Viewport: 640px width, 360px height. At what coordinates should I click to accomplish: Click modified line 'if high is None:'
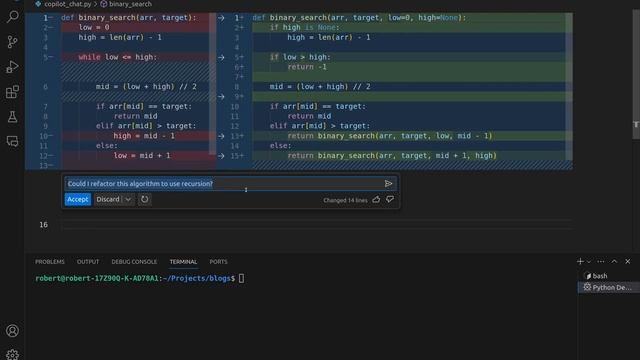coord(304,27)
